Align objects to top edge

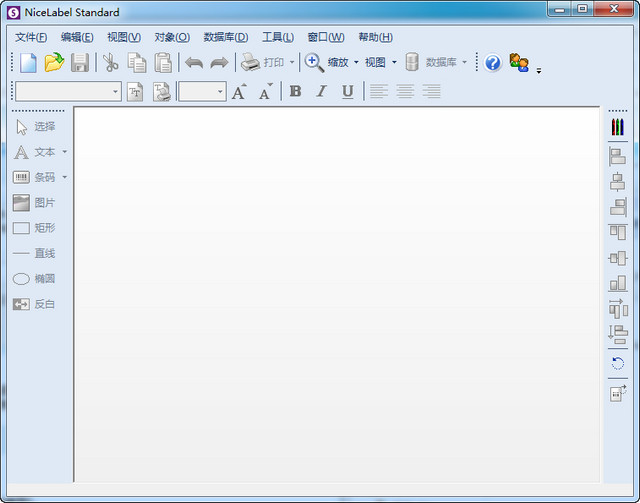click(618, 232)
